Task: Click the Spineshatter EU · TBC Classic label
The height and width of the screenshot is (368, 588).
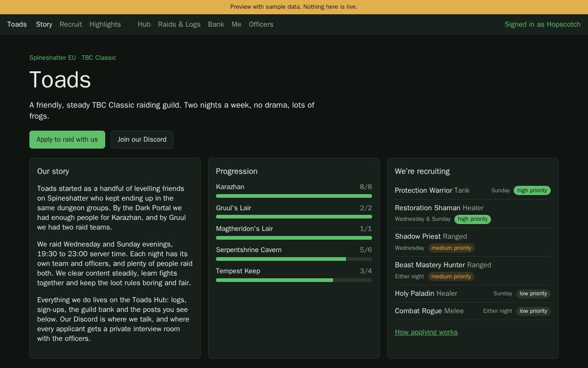Action: tap(73, 57)
